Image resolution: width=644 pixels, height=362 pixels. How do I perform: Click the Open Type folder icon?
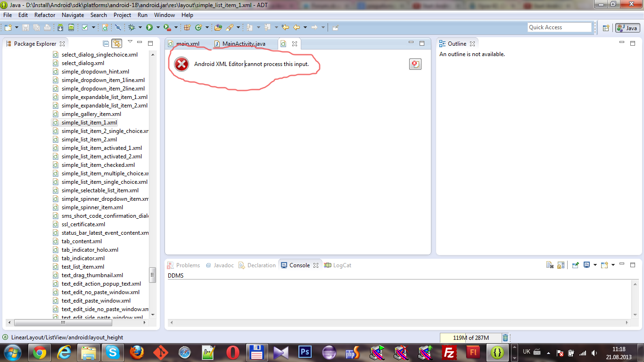[x=217, y=27]
